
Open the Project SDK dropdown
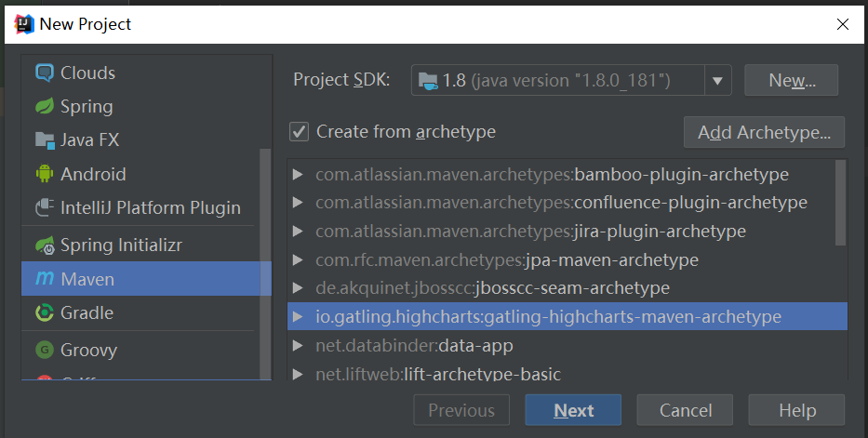coord(716,81)
